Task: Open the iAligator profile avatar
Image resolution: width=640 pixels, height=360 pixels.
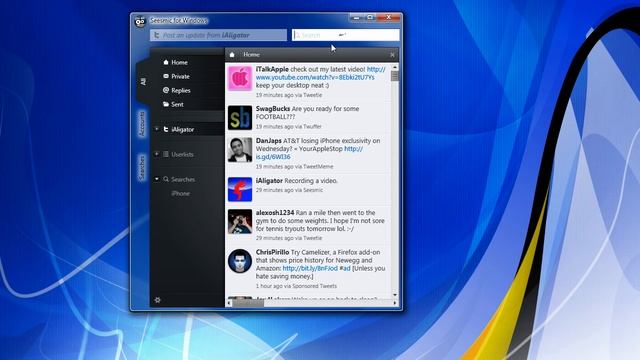Action: (240, 189)
